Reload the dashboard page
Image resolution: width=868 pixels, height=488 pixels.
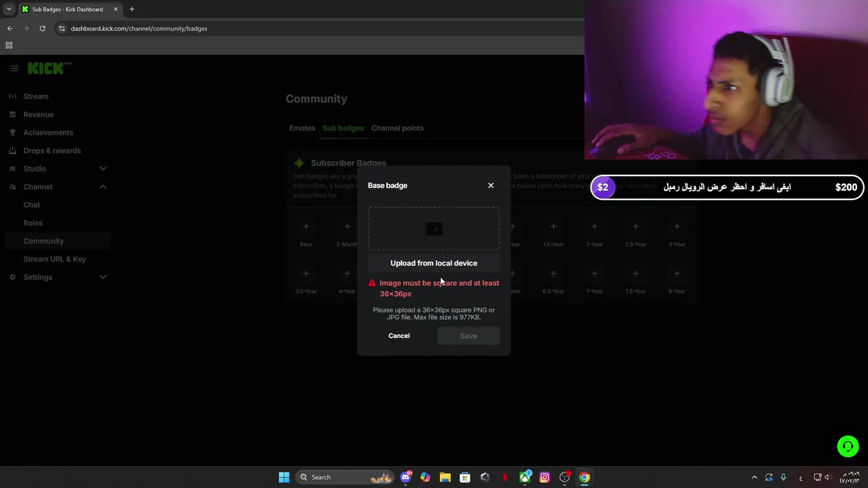pyautogui.click(x=42, y=28)
